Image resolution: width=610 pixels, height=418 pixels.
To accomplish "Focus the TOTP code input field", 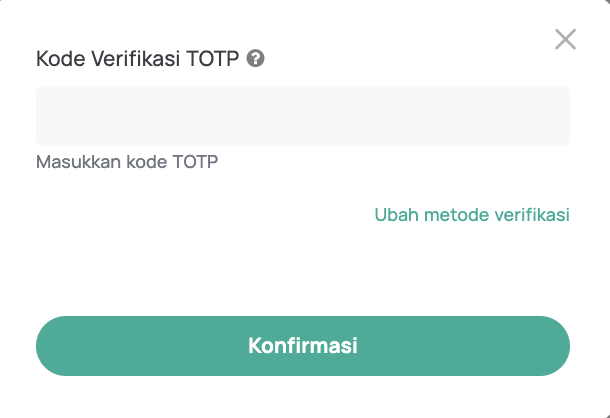I will [x=303, y=116].
